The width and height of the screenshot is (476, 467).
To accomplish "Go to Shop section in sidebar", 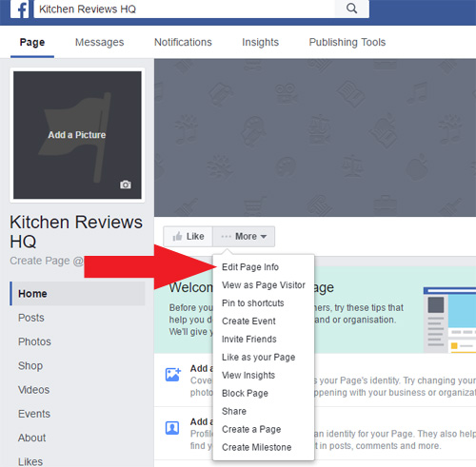I will 30,366.
